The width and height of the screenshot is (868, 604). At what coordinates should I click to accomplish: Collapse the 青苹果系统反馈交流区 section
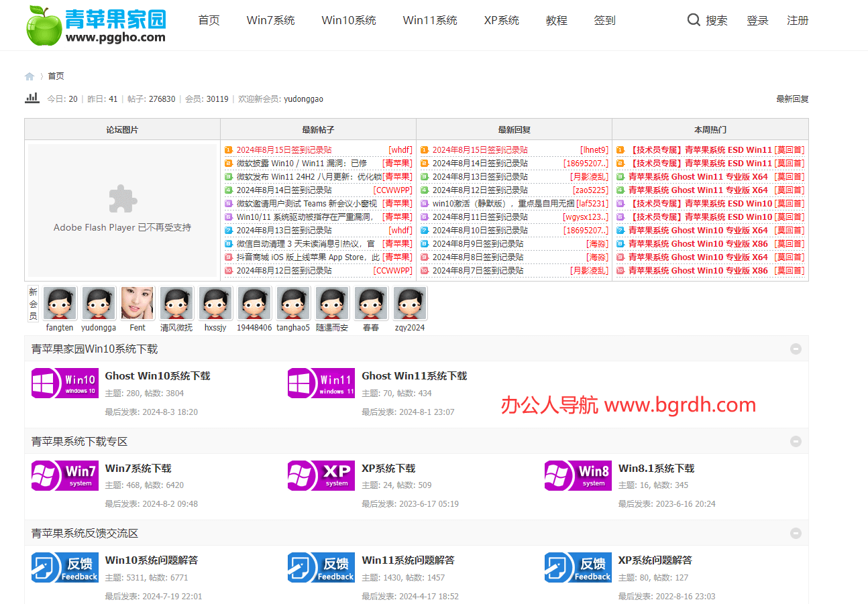pos(796,534)
